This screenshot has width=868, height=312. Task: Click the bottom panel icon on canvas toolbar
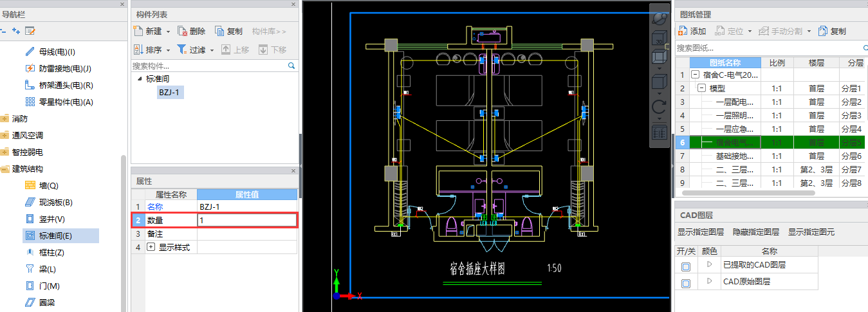(x=660, y=132)
